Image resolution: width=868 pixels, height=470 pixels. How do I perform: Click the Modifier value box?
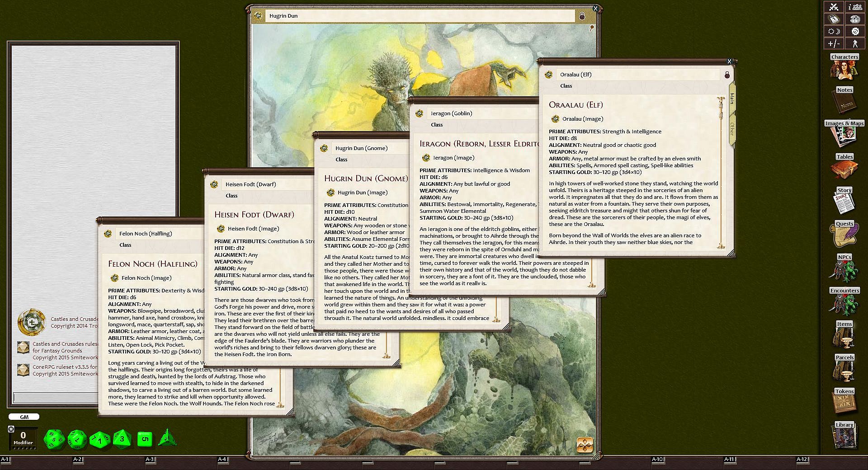23,438
